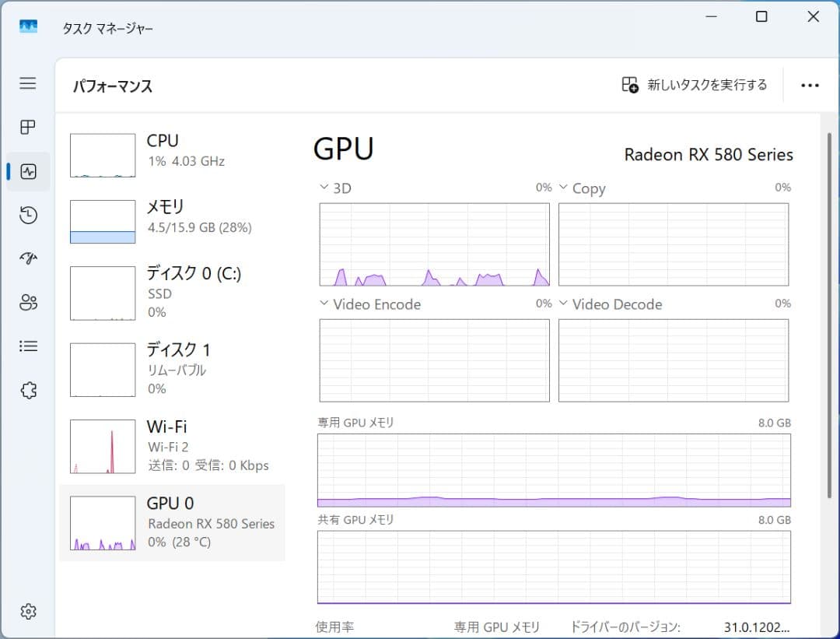Screen dimensions: 840x639
Task: Open the Services view icon
Action: (x=28, y=389)
